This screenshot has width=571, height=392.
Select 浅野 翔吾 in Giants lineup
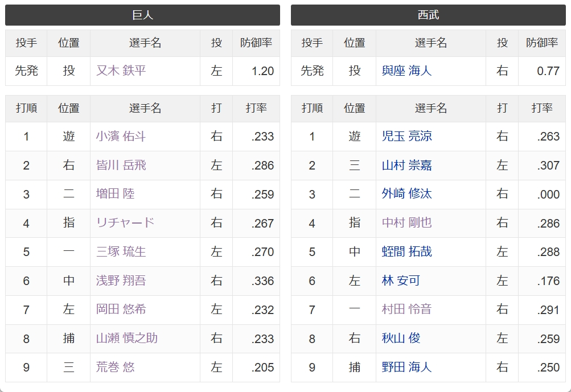tap(121, 280)
